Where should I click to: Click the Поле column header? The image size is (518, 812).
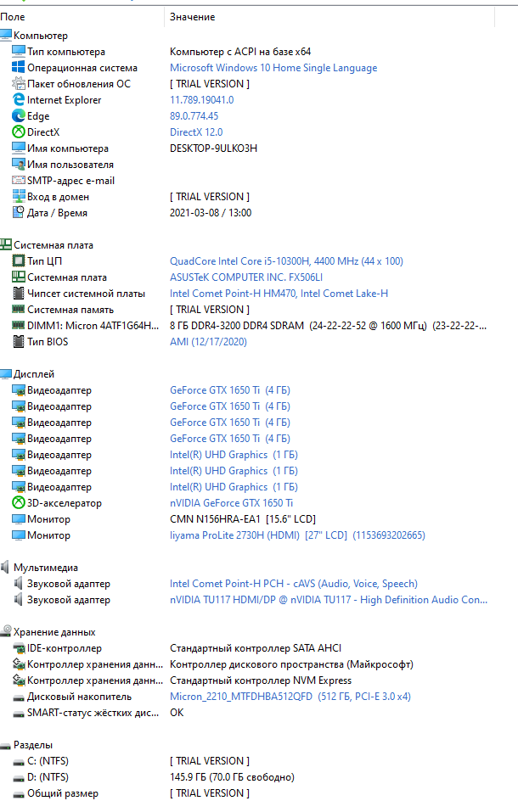click(x=13, y=17)
